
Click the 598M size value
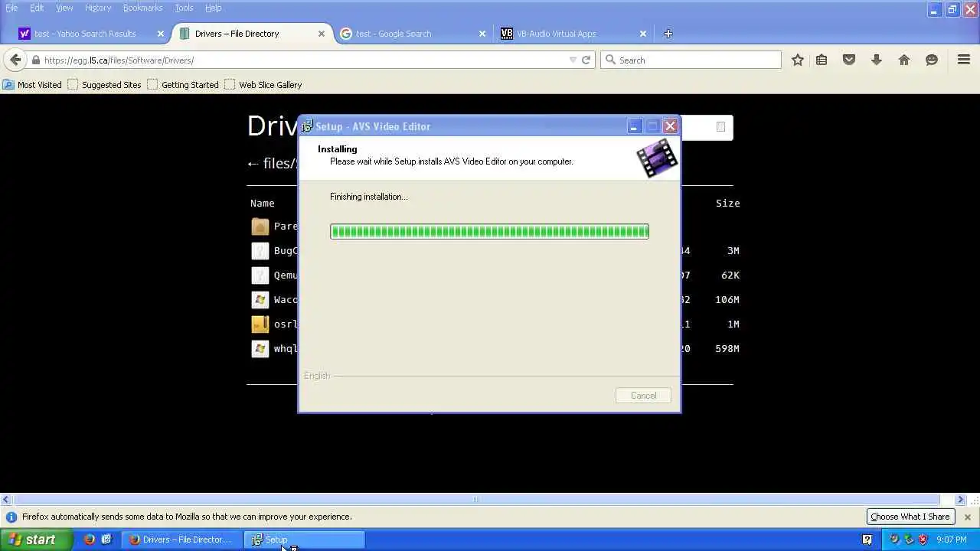tap(727, 349)
